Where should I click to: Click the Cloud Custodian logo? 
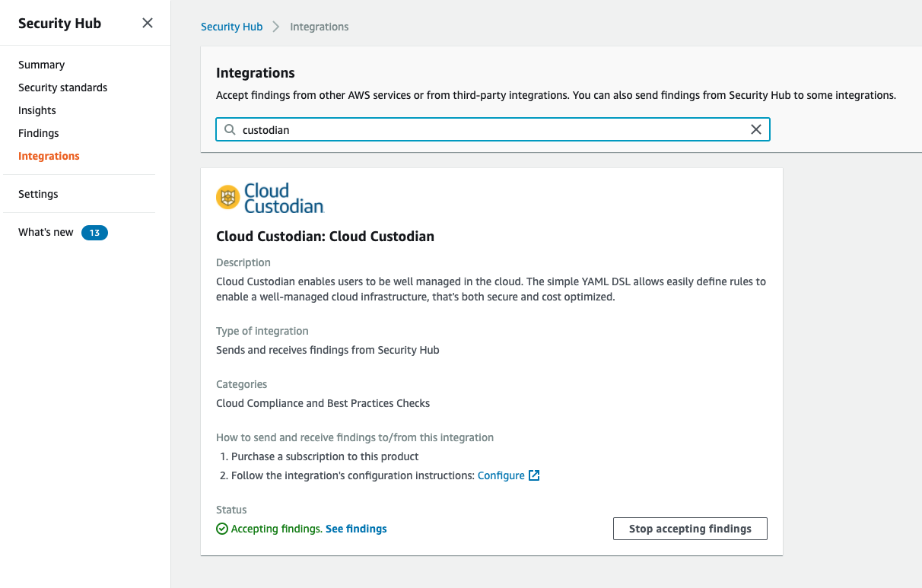click(270, 198)
